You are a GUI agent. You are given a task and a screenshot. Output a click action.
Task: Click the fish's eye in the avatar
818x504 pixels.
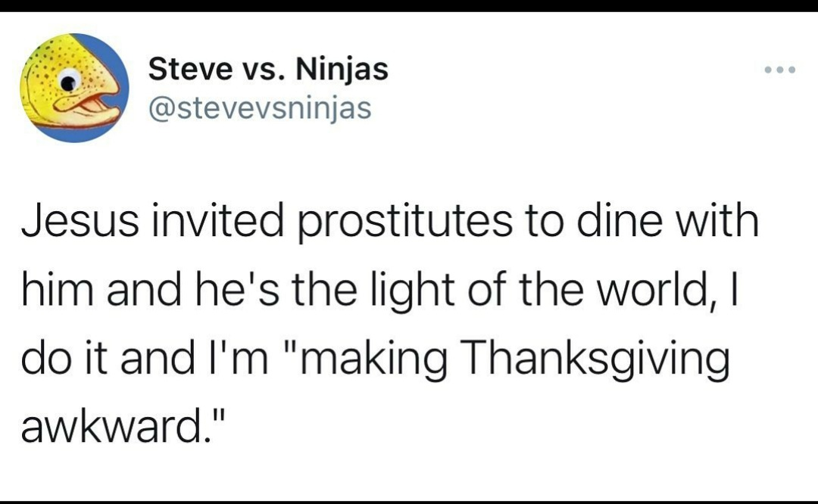69,81
